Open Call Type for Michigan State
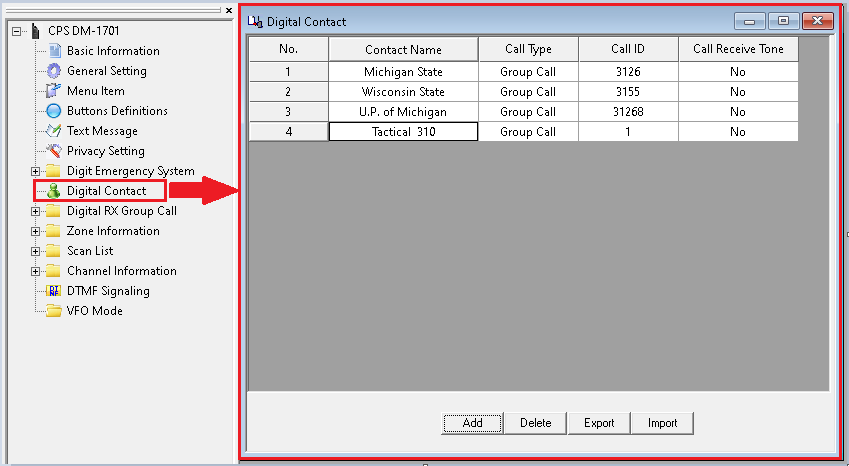The width and height of the screenshot is (849, 466). (528, 72)
